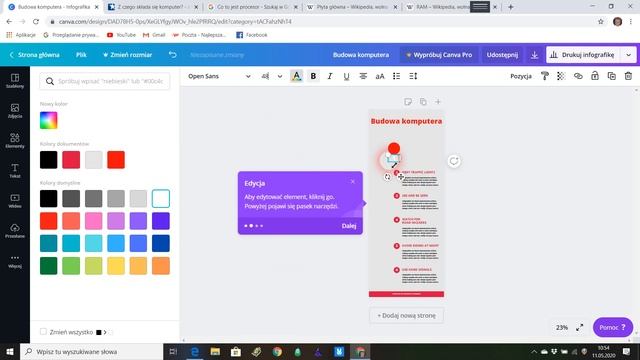Open the Tekst text panel
Screen dimensions: 640x360
pos(15,171)
